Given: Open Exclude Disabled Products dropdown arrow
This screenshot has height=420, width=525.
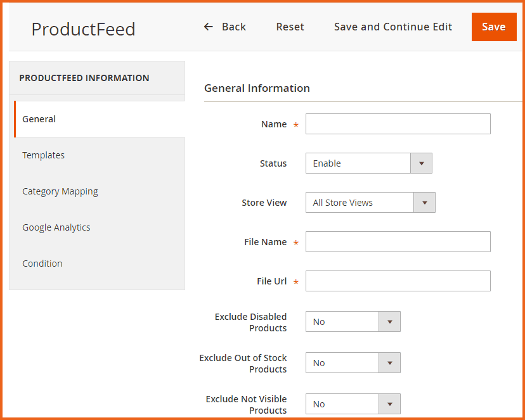Looking at the screenshot, I should tap(389, 322).
